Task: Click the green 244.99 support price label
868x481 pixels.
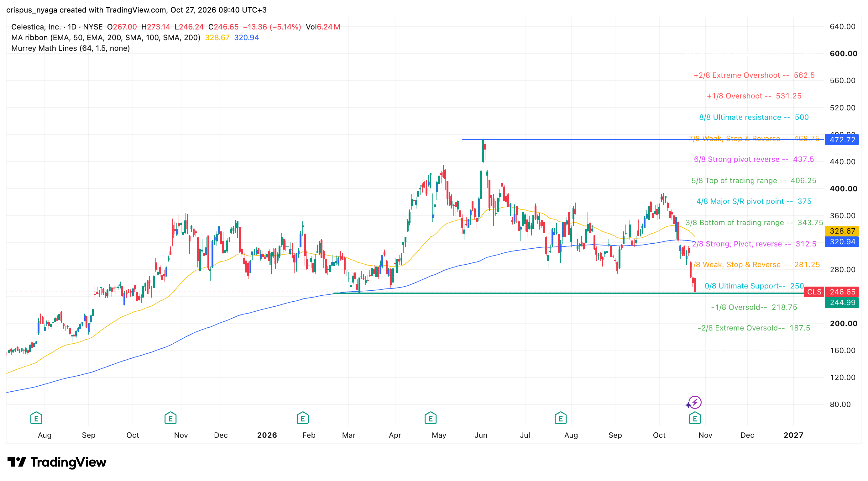Action: 842,303
